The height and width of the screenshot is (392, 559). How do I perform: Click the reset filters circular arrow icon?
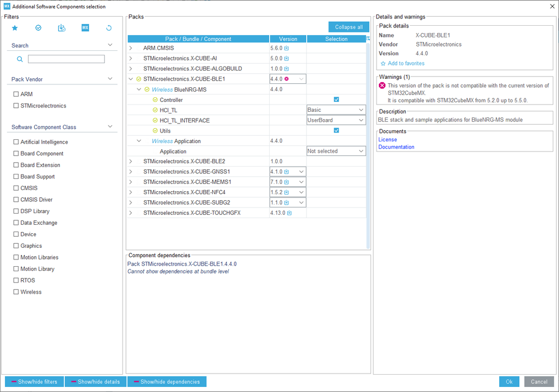(109, 28)
